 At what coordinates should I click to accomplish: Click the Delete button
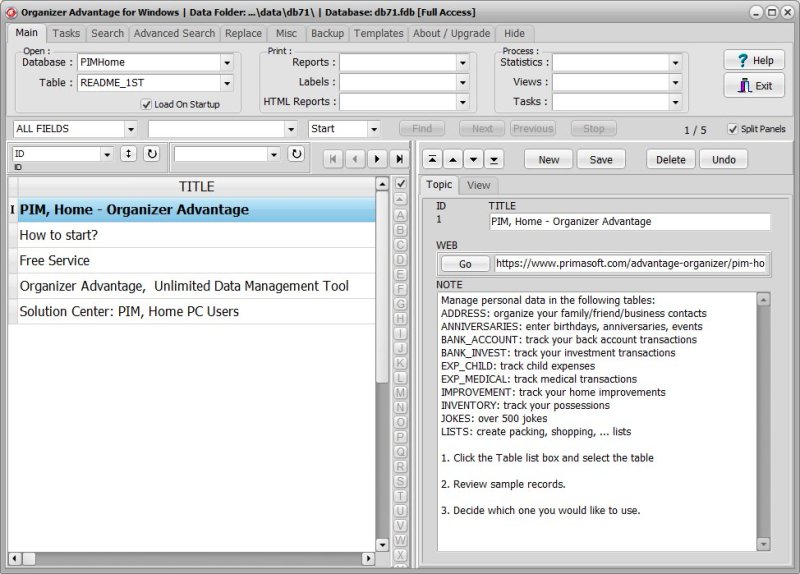tap(671, 160)
